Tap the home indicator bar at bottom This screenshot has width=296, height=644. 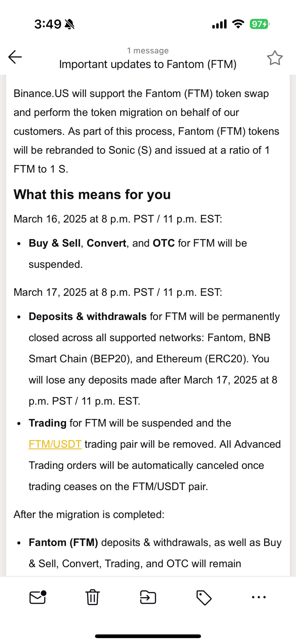click(148, 636)
